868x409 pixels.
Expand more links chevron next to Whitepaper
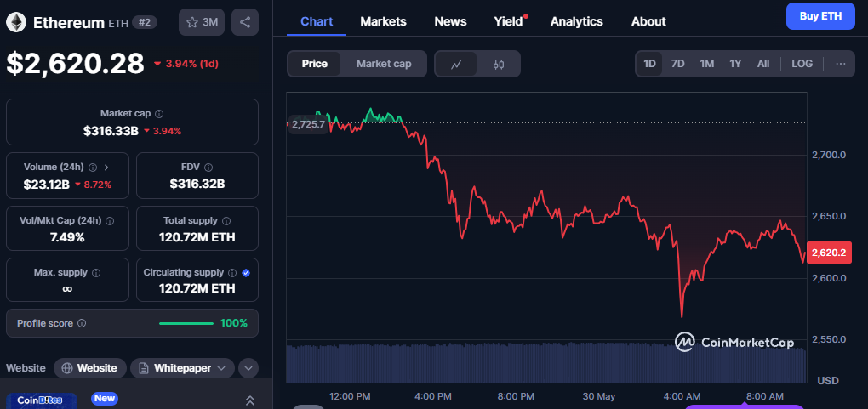[x=248, y=368]
